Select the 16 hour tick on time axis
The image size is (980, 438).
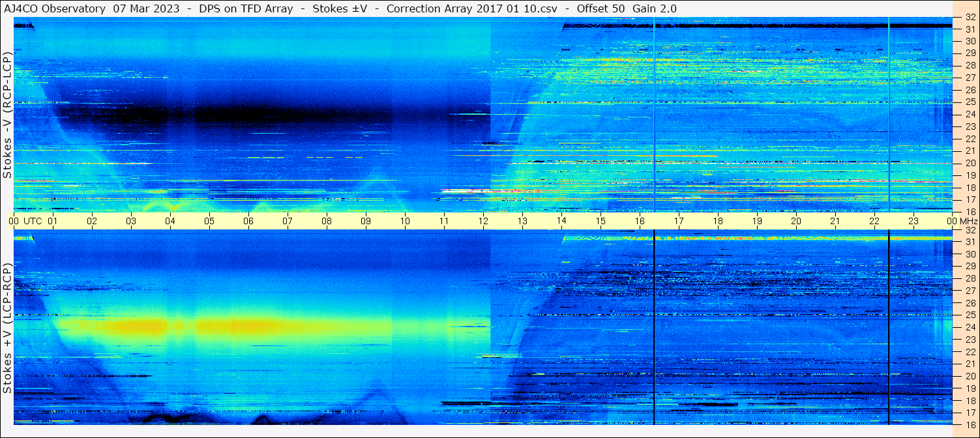coord(640,221)
